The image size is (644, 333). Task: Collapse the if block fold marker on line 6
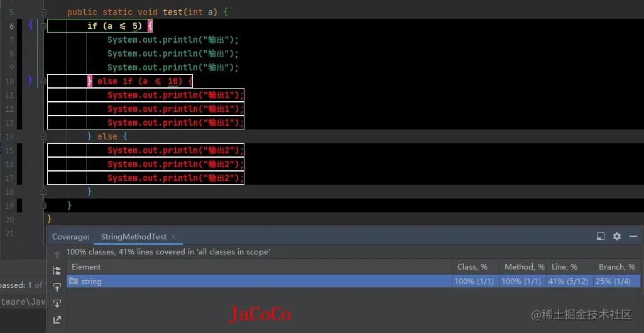pos(43,26)
